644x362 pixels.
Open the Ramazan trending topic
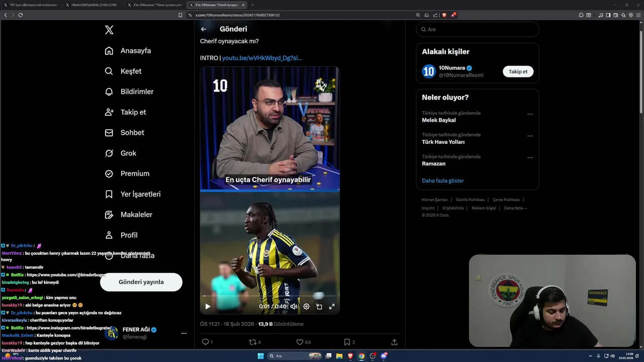click(x=433, y=163)
